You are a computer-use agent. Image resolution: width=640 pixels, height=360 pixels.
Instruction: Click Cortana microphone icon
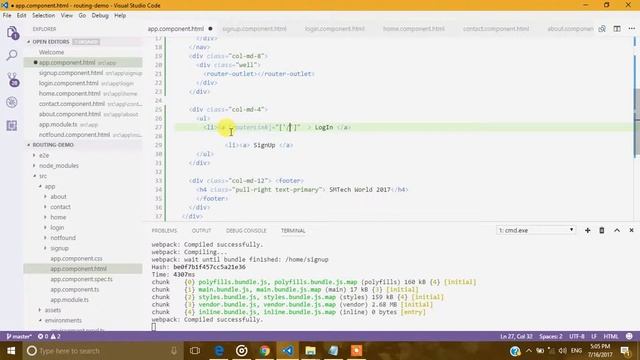coord(173,351)
